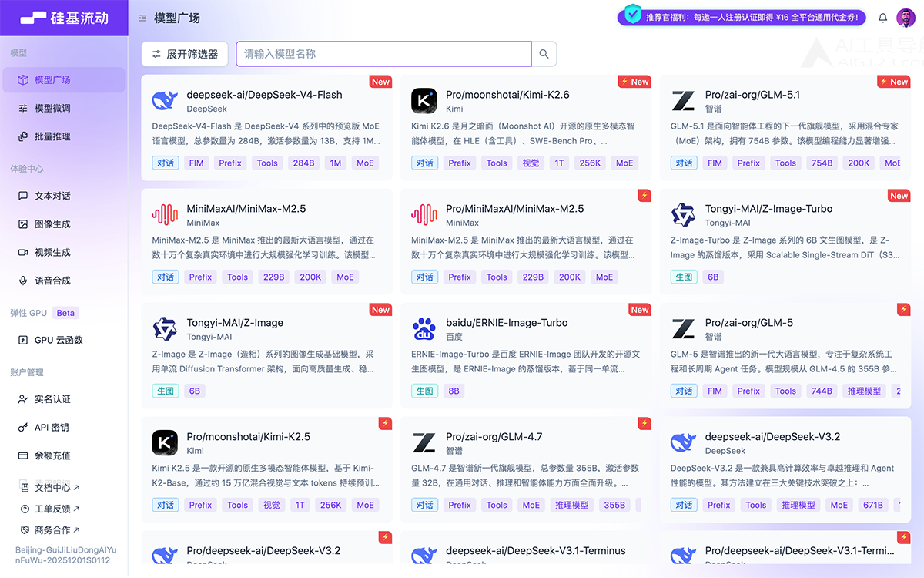
Task: Click the 对话 tag on DeepSeek-V4-Flash
Action: tap(166, 163)
